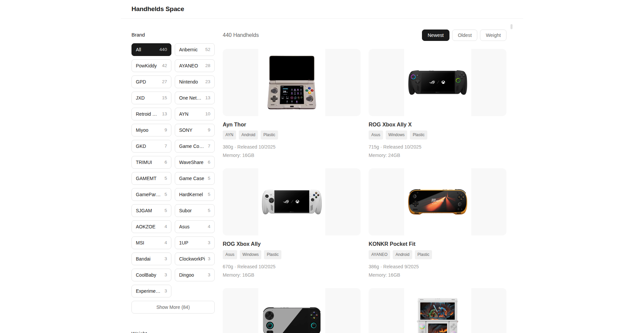Filter by PowKiddy brand
Viewport: 644px width, 333px height.
coord(151,66)
